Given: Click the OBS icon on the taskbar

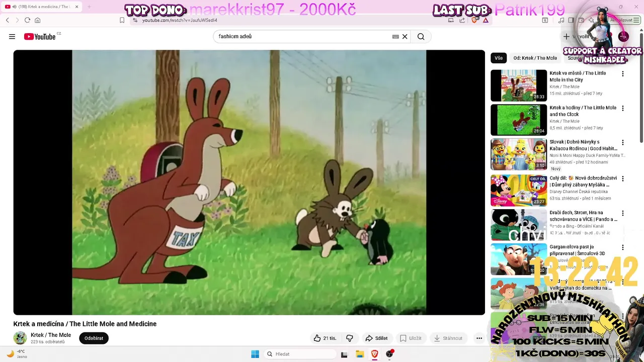Looking at the screenshot, I should click(390, 354).
